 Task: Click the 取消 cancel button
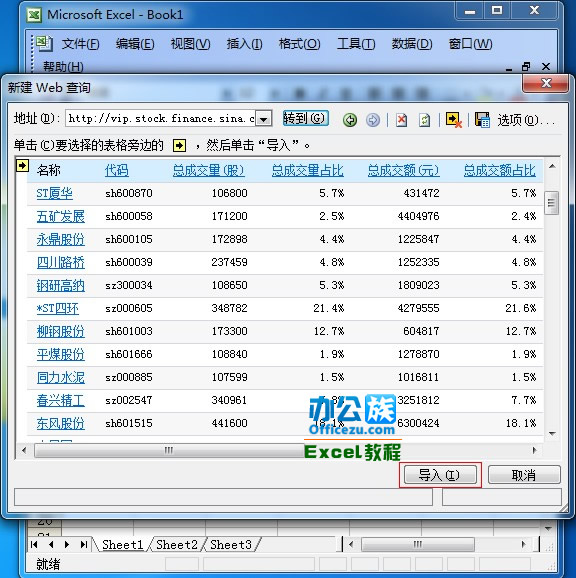click(524, 474)
